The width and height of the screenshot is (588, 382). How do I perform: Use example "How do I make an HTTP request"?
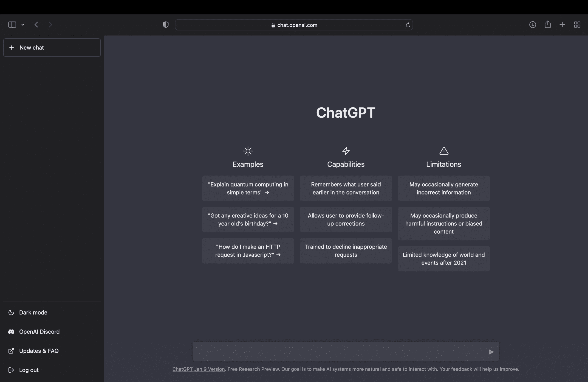coord(248,251)
